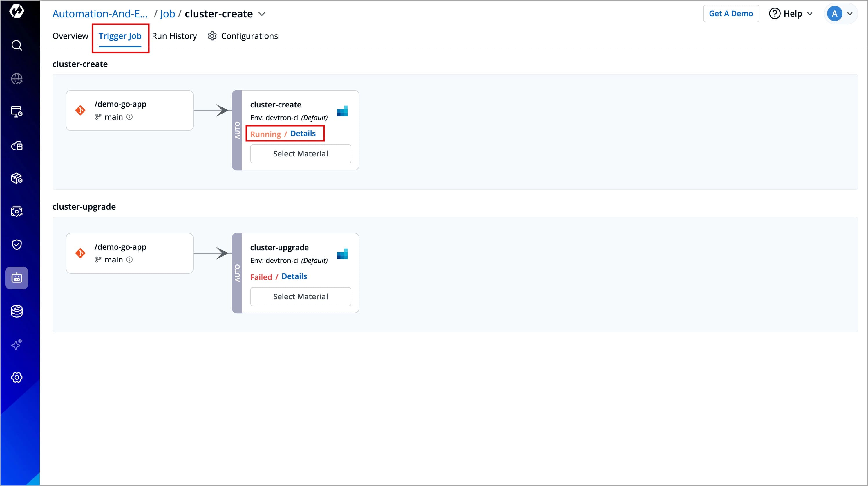Screen dimensions: 868x486
Task: Expand the cluster-create job name dropdown
Action: coord(262,14)
